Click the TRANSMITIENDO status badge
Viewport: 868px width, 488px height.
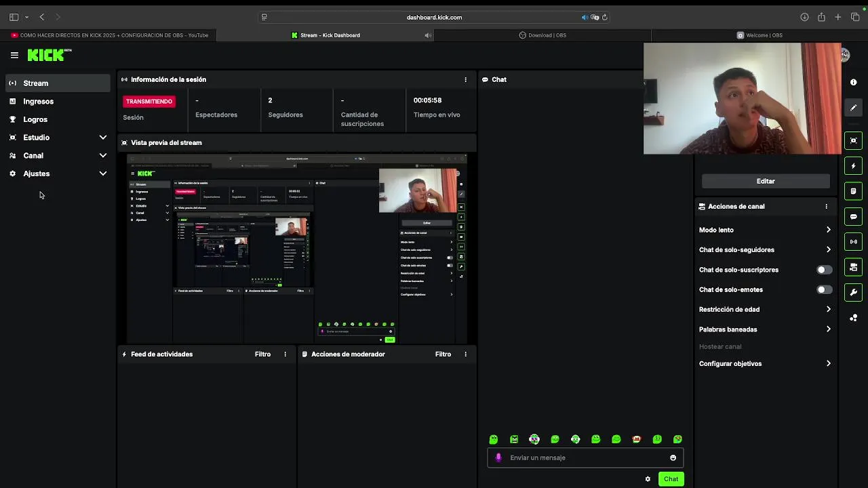149,101
